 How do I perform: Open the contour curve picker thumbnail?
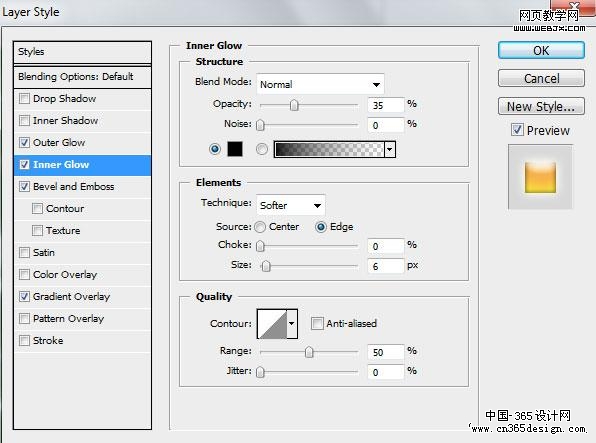click(272, 324)
